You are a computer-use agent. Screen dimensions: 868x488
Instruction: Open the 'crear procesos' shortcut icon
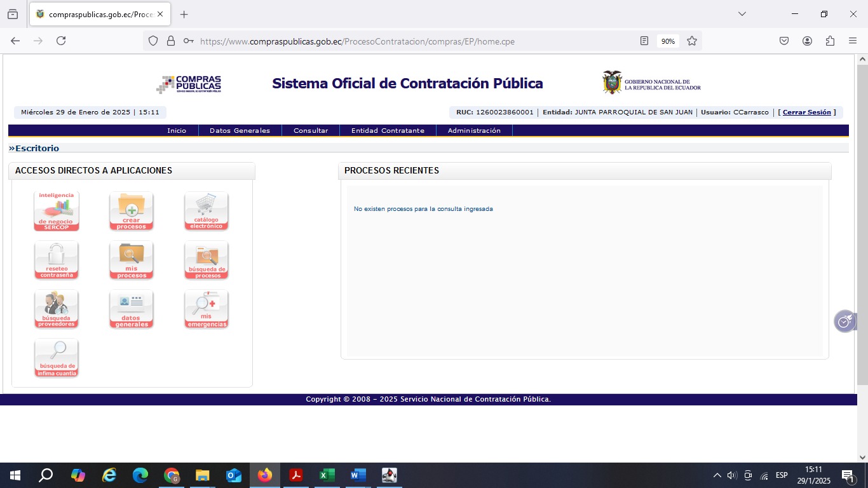(132, 211)
